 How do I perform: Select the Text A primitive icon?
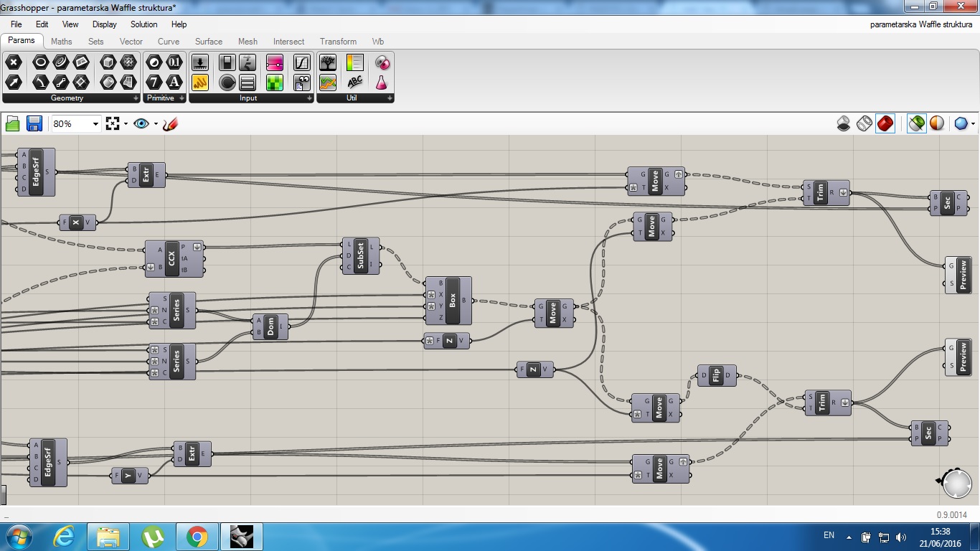coord(174,83)
